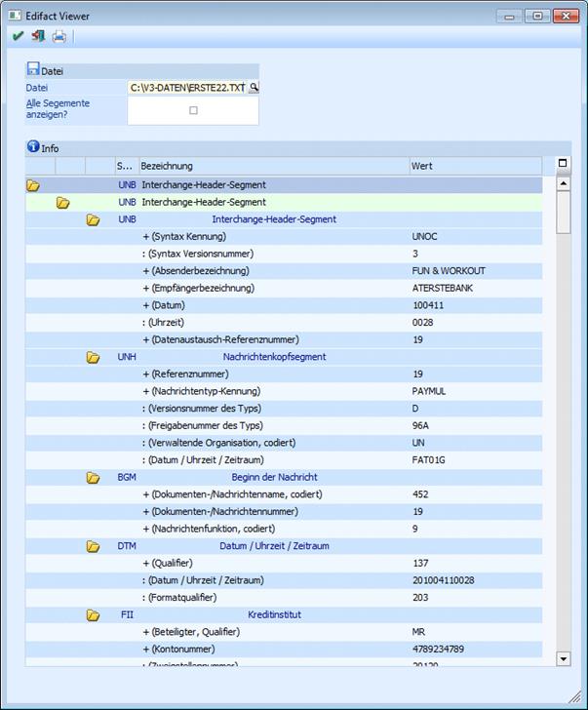Click the printer icon in toolbar
This screenshot has width=588, height=710.
59,37
